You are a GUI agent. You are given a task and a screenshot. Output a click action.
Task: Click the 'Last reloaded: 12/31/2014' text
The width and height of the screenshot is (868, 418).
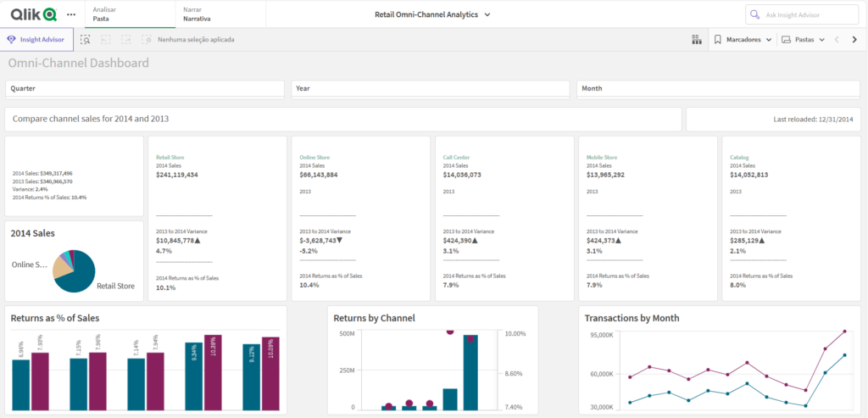(813, 120)
